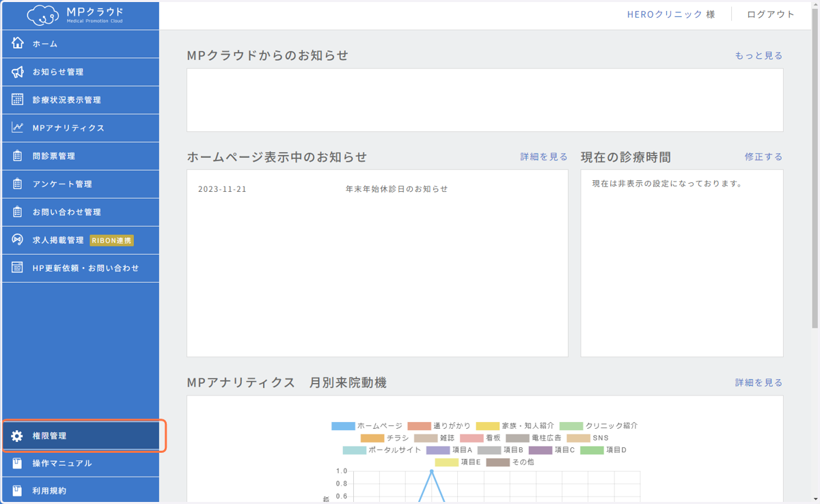Toggle その他 legend swatch
This screenshot has width=820, height=504.
click(x=498, y=463)
